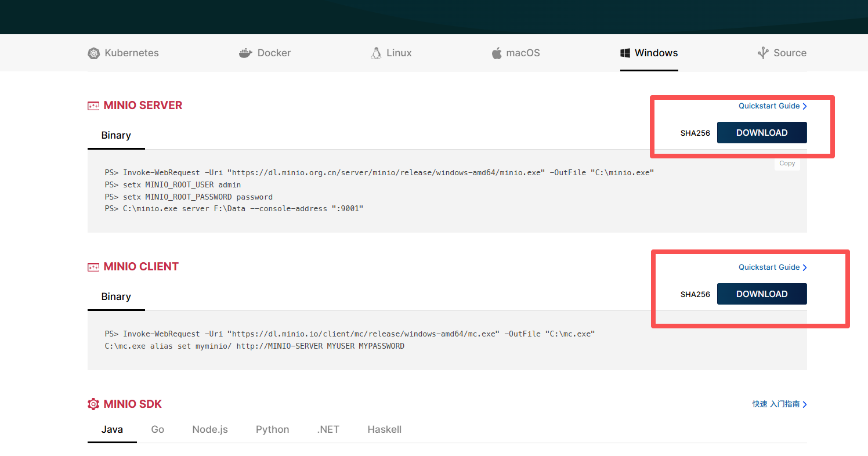This screenshot has width=868, height=456.
Task: Click the setx MINIO_ROOT_PASSWORD password line
Action: [189, 197]
